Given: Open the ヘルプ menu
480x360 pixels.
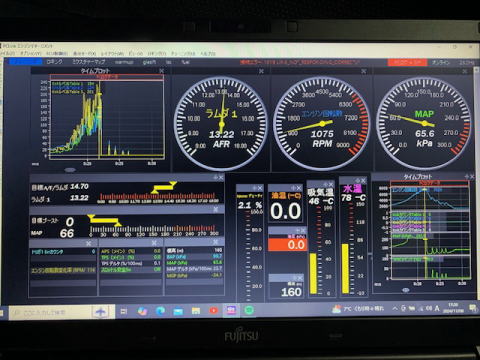Looking at the screenshot, I should pos(207,53).
